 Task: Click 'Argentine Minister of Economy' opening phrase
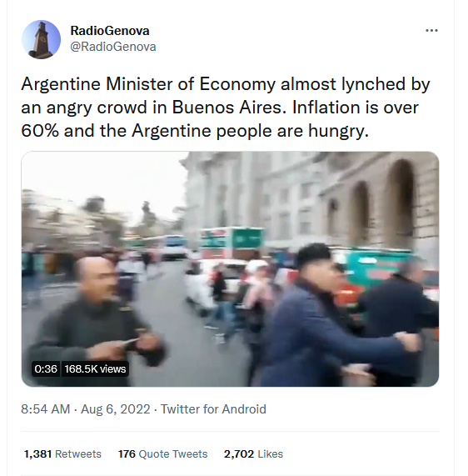point(148,84)
